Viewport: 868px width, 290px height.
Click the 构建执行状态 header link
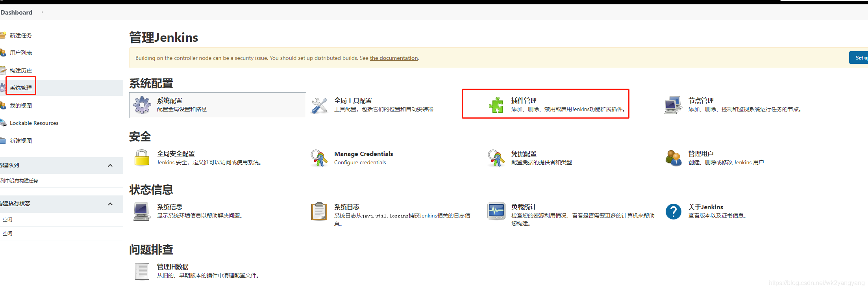[x=15, y=203]
